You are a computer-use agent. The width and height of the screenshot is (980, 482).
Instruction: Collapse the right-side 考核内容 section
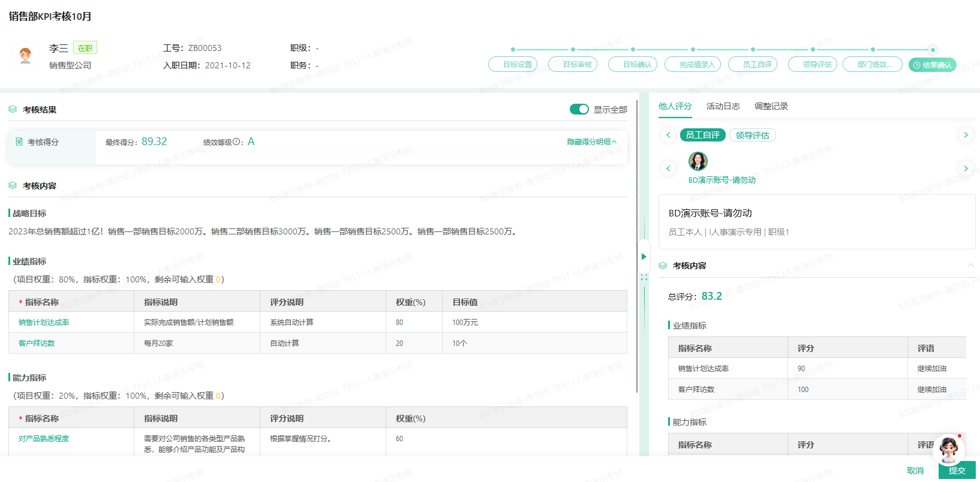[x=970, y=265]
